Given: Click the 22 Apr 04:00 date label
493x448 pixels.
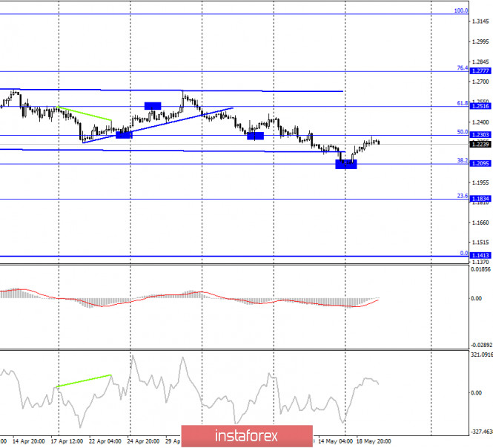Looking at the screenshot, I should 105,441.
